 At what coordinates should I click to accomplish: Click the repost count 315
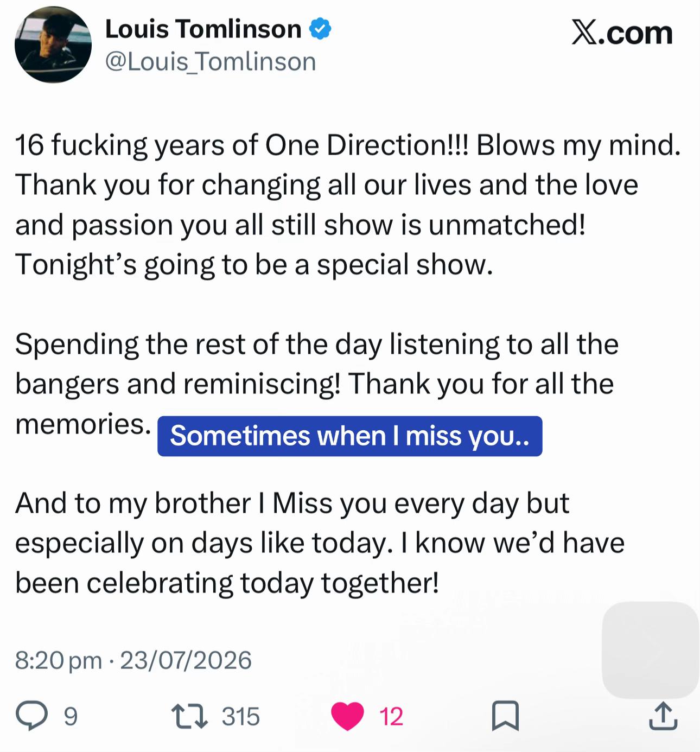240,717
